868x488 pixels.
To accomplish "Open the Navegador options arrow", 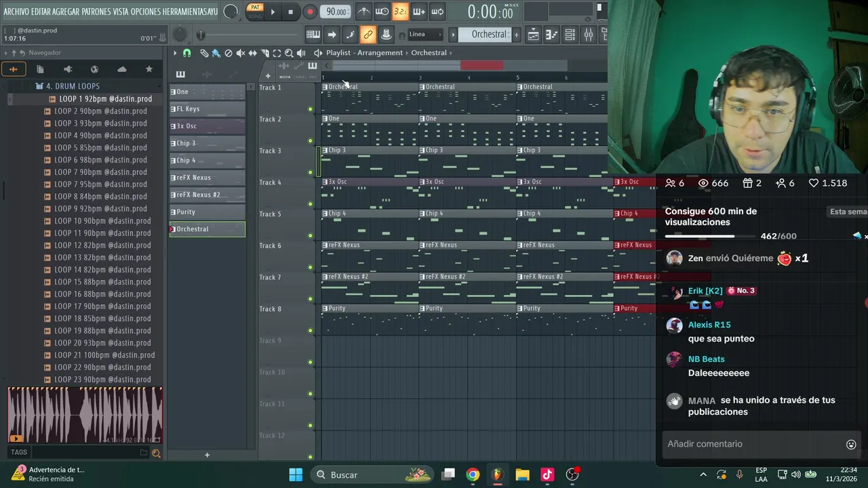I will 7,53.
